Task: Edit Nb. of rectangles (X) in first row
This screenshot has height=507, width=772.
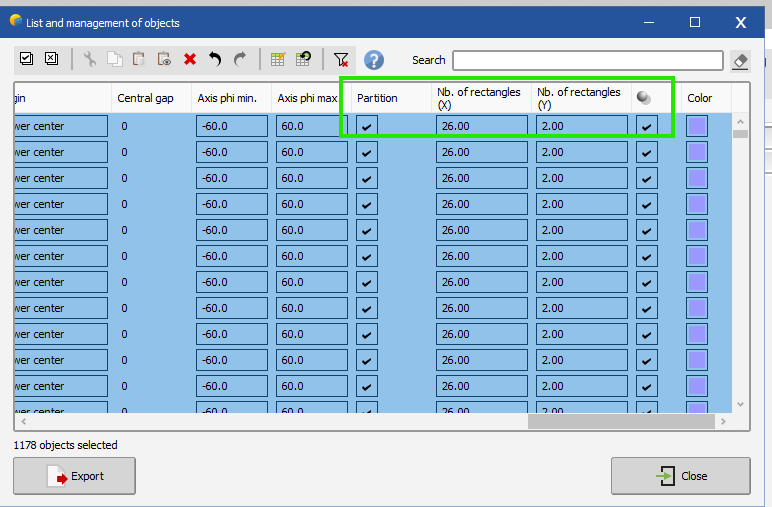Action: pyautogui.click(x=481, y=126)
